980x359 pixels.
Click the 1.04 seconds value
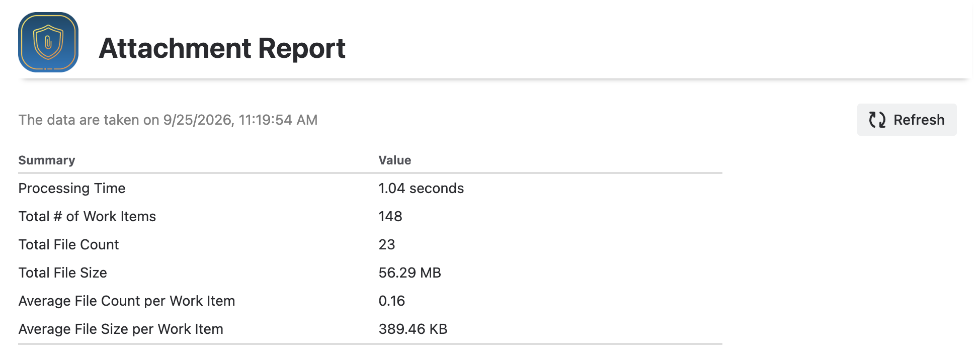(x=421, y=188)
